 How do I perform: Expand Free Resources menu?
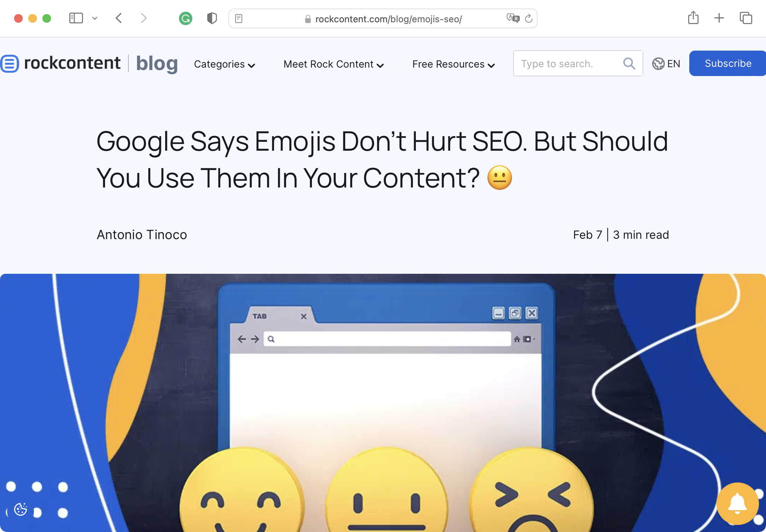[x=453, y=64]
